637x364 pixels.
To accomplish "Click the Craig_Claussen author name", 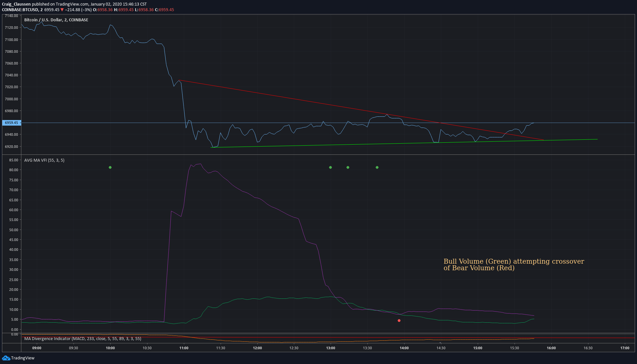I will (16, 4).
